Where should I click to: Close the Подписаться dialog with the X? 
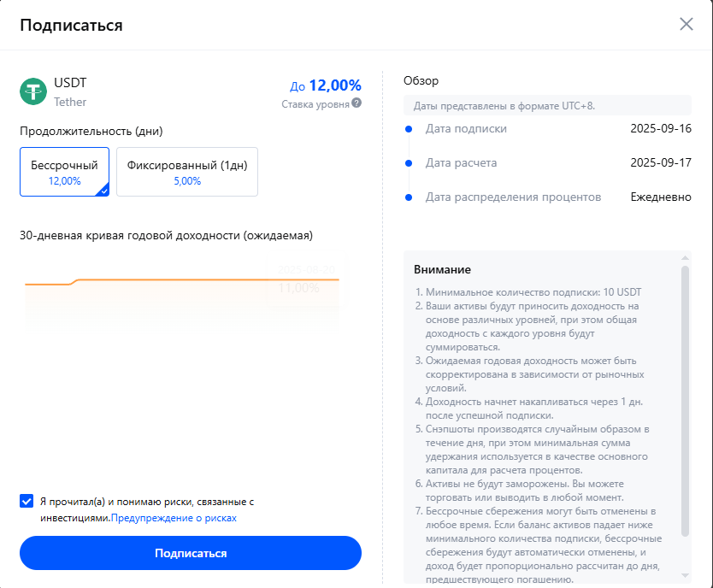686,24
